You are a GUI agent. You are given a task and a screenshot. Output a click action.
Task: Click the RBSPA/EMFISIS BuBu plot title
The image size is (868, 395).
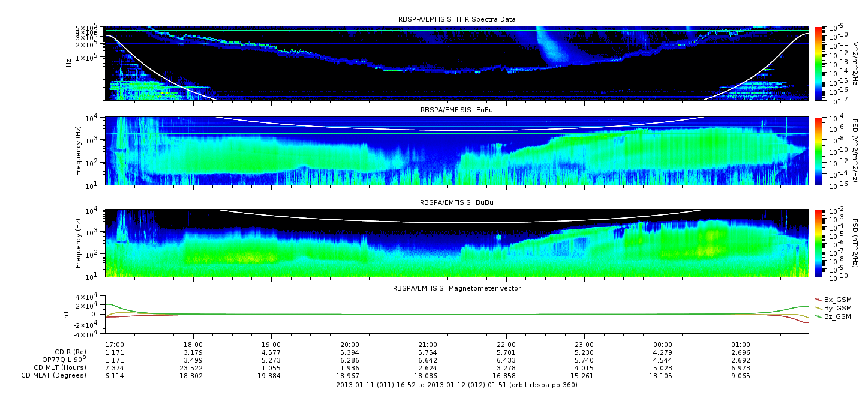(456, 203)
